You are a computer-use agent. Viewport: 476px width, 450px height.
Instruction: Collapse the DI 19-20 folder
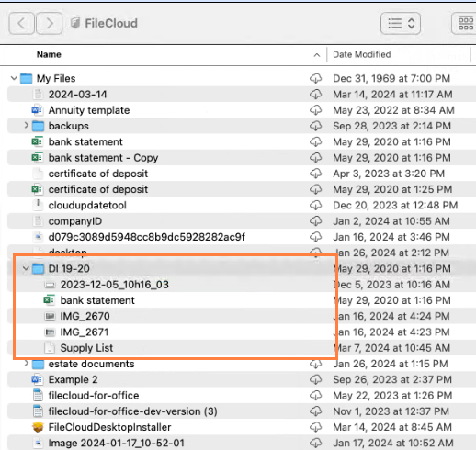pos(26,268)
